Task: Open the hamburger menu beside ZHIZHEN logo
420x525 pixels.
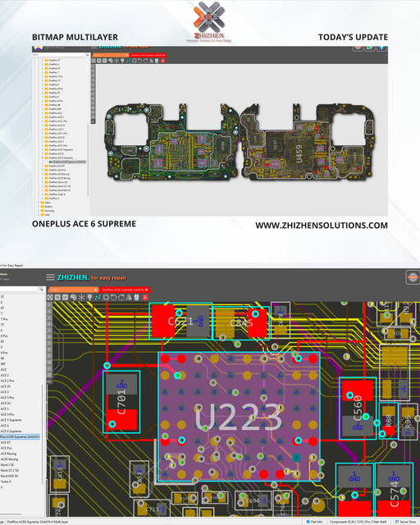Action: [50, 277]
